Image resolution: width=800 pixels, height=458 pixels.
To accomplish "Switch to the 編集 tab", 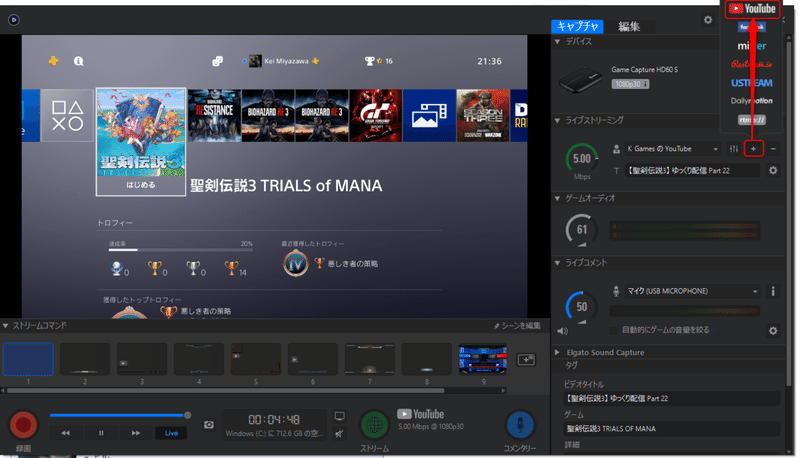I will (x=629, y=26).
